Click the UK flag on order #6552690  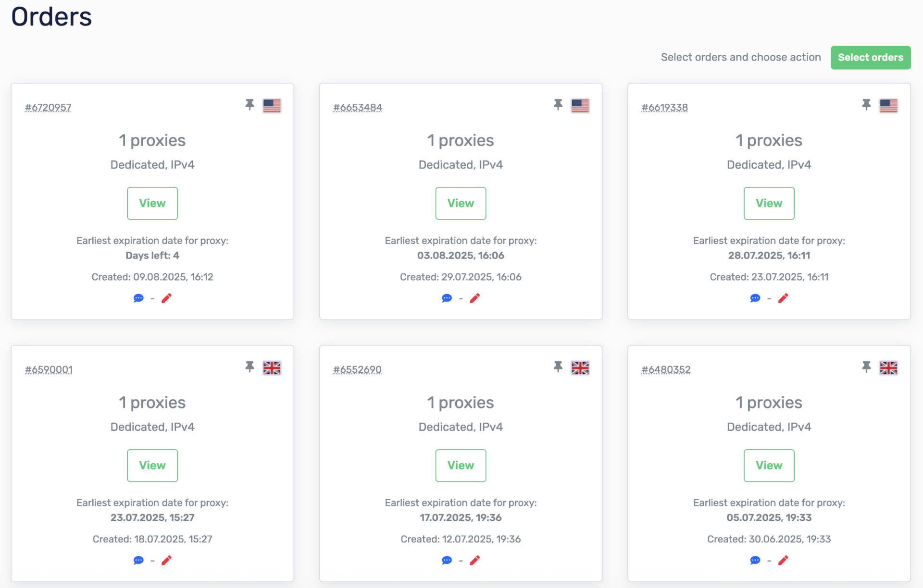point(580,368)
